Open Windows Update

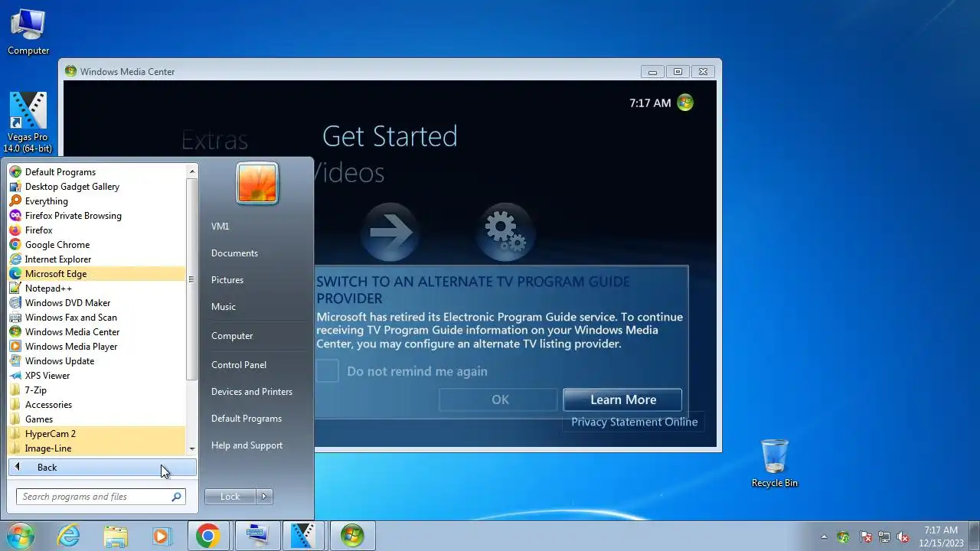(x=96, y=361)
